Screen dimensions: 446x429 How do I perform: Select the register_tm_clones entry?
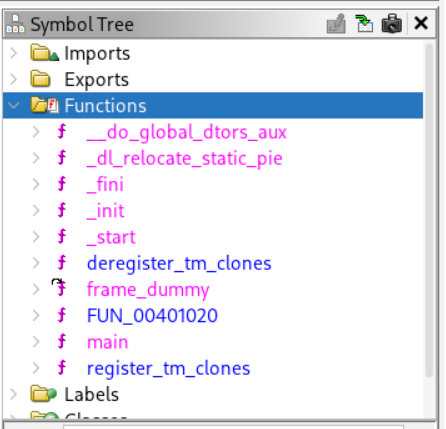click(168, 369)
